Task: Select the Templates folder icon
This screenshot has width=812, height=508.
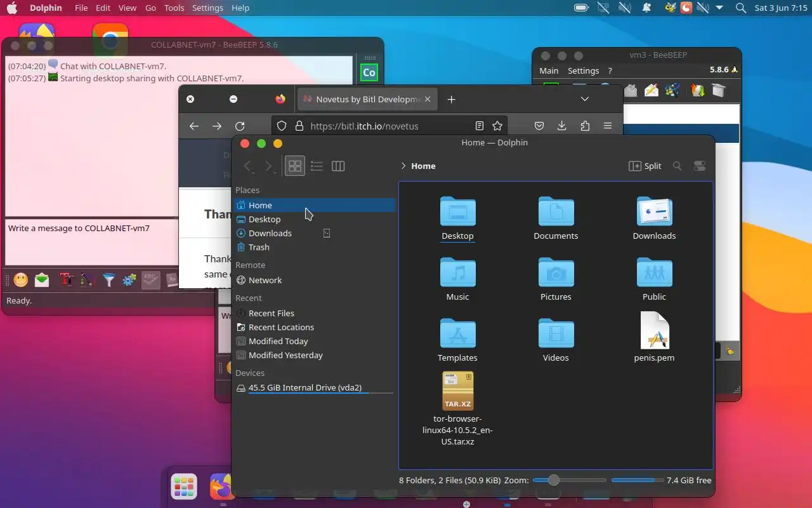Action: point(457,333)
